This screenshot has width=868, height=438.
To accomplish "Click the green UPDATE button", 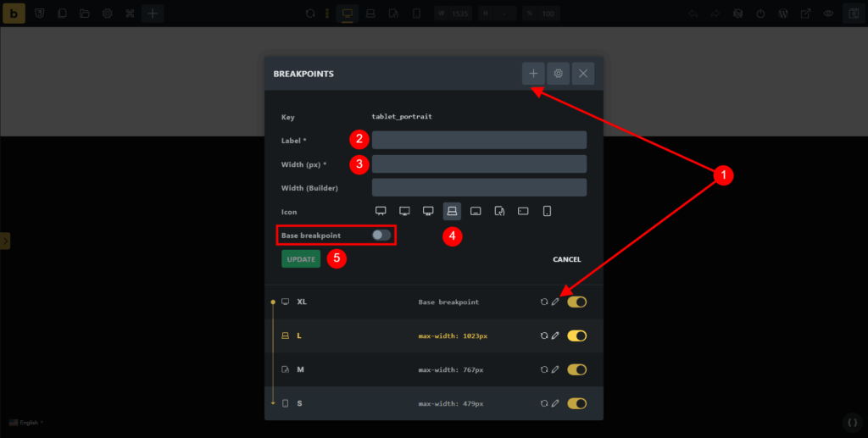I will coord(301,259).
